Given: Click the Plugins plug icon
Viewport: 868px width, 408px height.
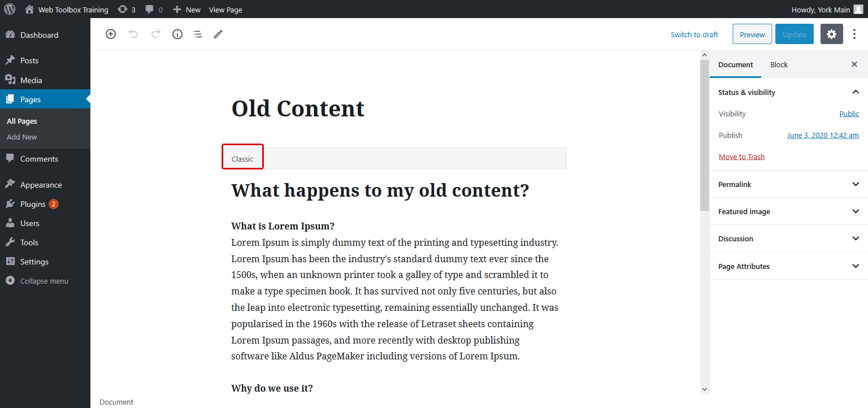Looking at the screenshot, I should (x=10, y=204).
